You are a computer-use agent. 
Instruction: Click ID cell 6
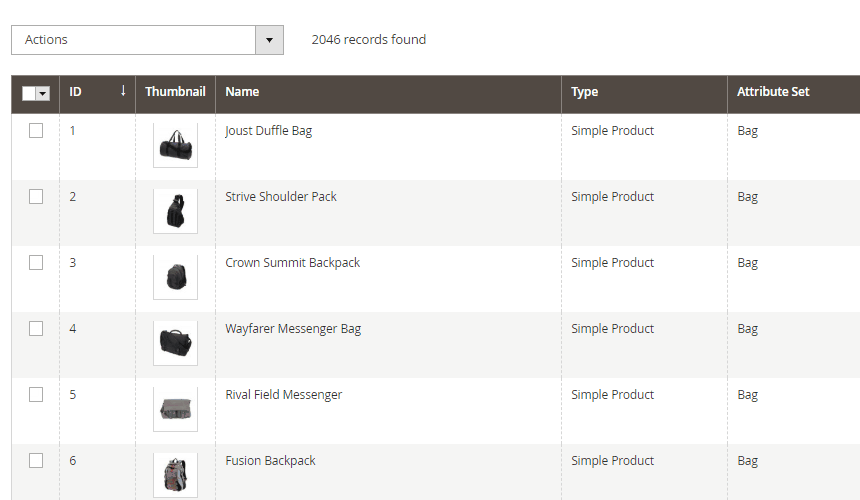tap(72, 461)
